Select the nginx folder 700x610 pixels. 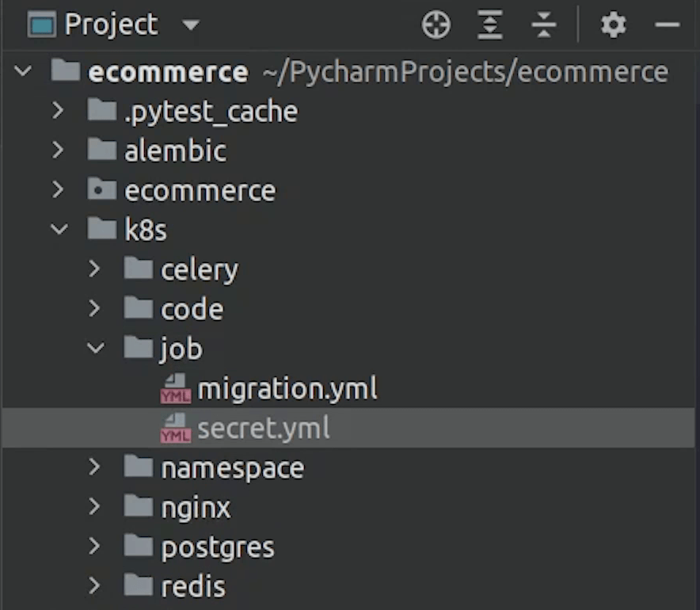pos(195,507)
